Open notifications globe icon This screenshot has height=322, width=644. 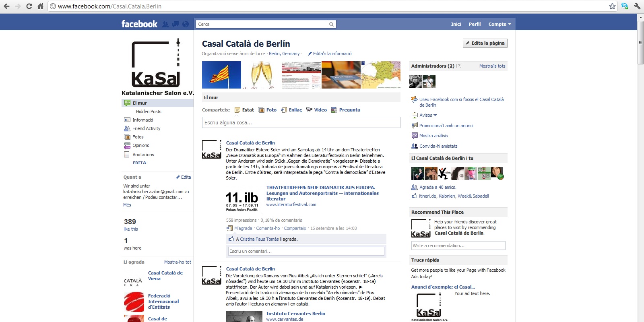(x=186, y=24)
